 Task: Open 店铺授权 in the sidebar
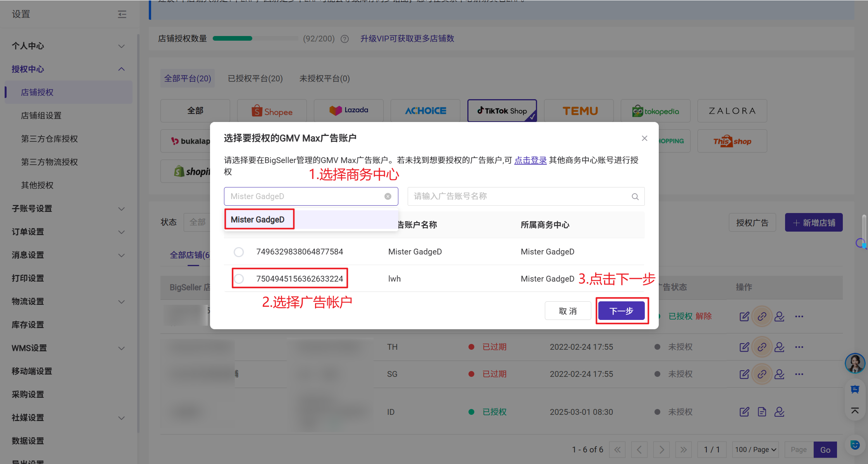69,92
